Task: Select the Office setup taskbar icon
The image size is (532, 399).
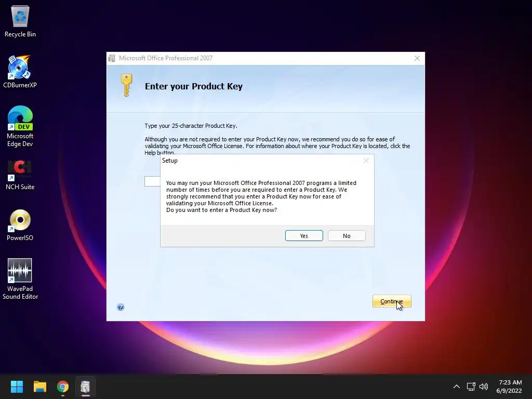Action: point(86,387)
